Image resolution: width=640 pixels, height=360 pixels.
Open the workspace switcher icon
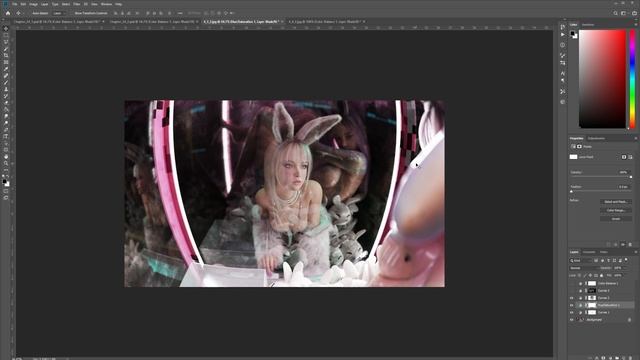pos(624,13)
